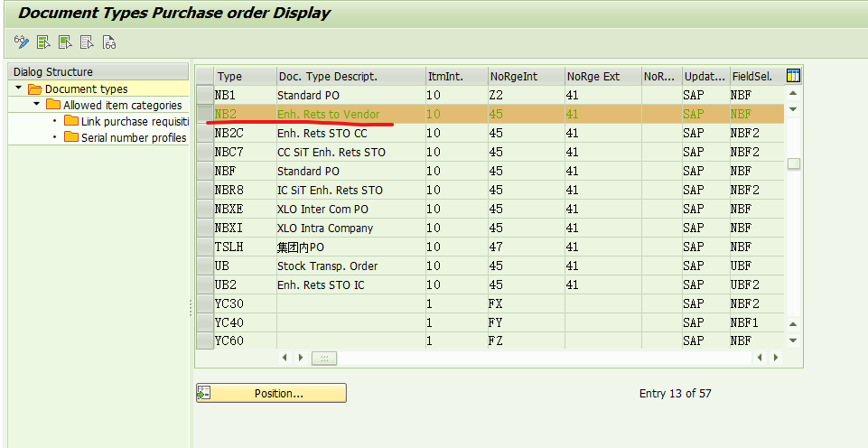Click the open folder icon of Document types
This screenshot has height=448, width=868.
[35, 89]
